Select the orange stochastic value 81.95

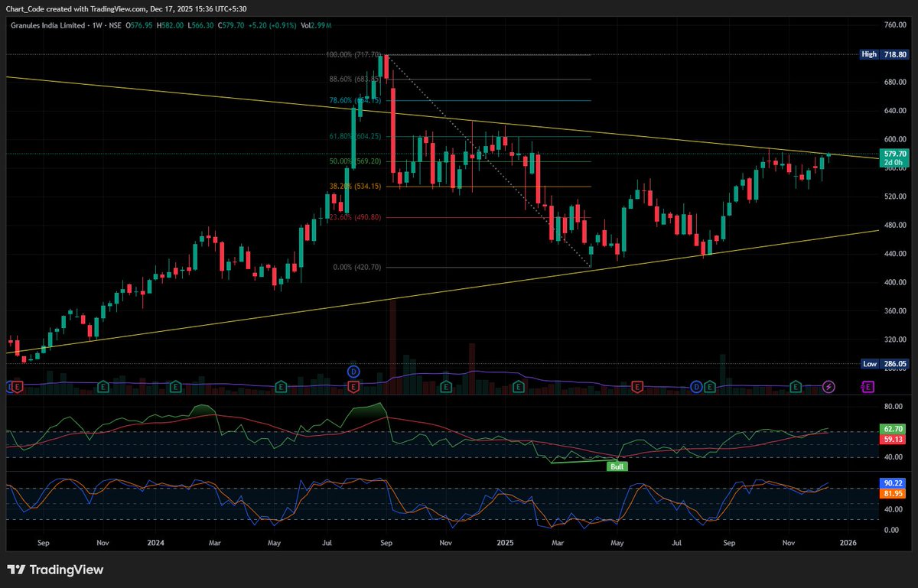click(893, 493)
